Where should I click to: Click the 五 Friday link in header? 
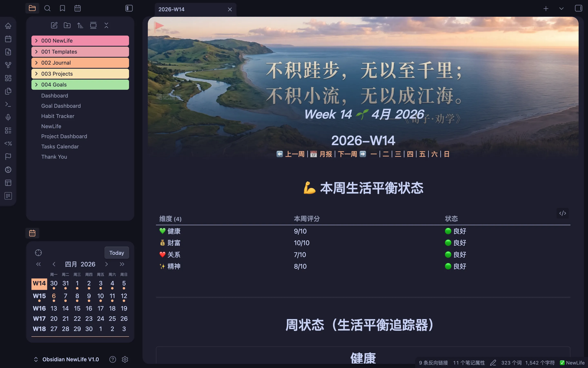(422, 154)
